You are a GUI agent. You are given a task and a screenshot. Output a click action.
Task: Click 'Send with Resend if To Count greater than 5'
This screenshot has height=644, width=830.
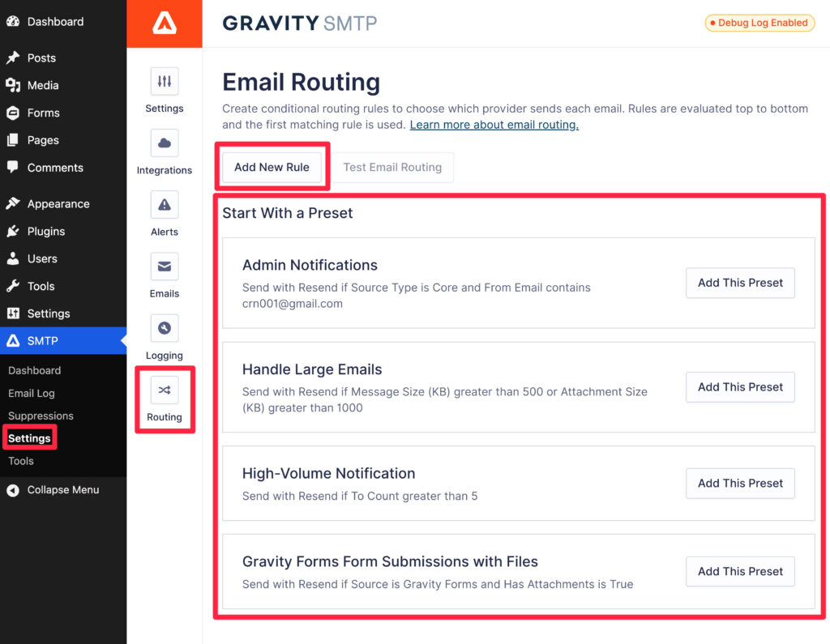360,497
